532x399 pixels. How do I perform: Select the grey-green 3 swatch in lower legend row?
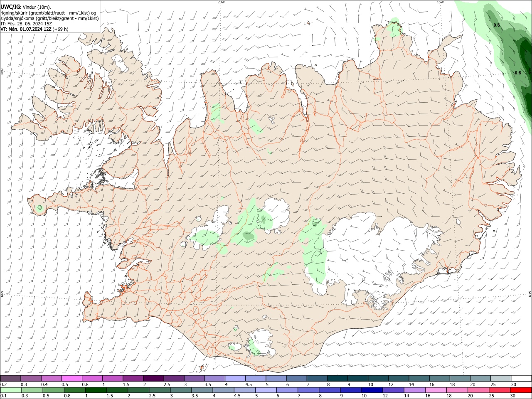181,390
